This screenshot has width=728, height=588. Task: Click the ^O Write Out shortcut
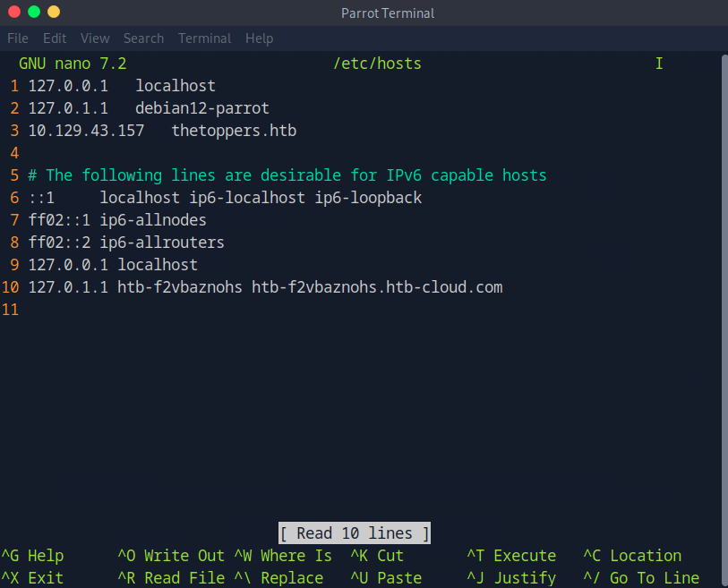[171, 556]
